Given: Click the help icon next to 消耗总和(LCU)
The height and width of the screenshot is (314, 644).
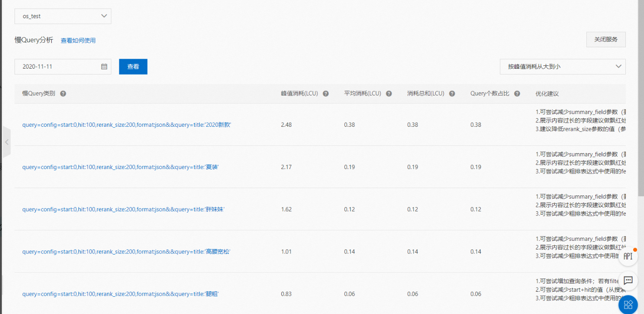Looking at the screenshot, I should [x=452, y=94].
